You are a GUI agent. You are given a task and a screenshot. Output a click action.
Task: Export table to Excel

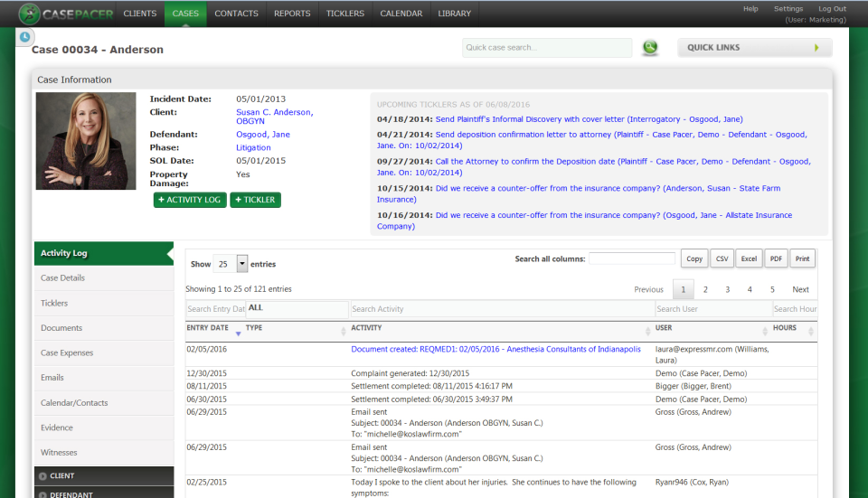click(749, 258)
